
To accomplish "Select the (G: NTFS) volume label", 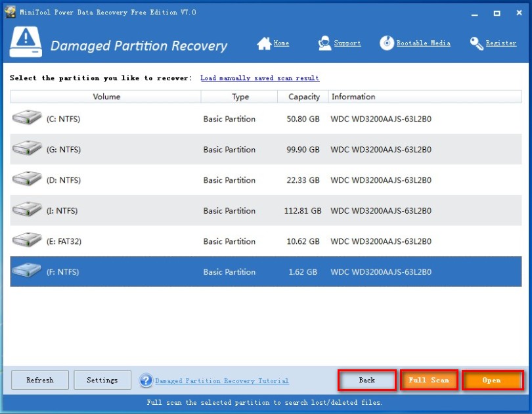I will (64, 150).
